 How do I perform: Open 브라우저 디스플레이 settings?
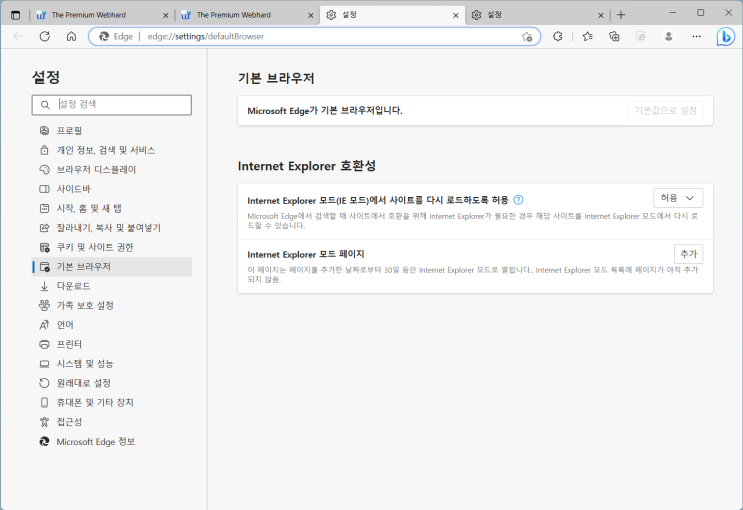[112, 169]
